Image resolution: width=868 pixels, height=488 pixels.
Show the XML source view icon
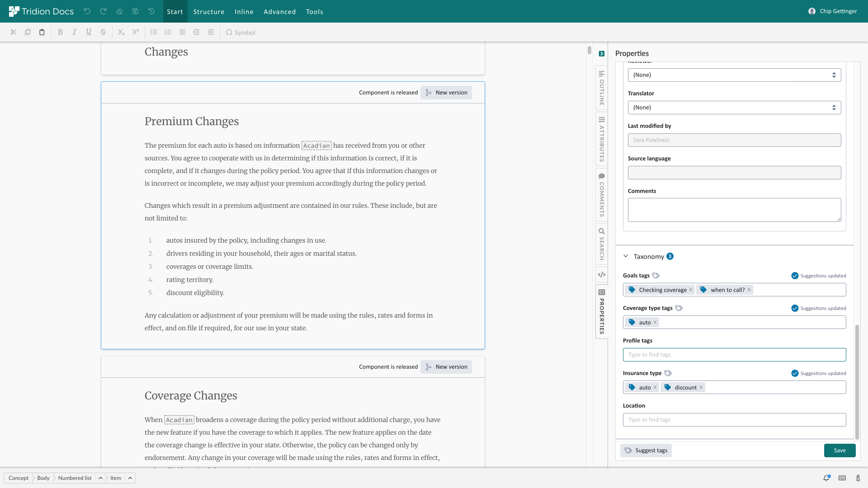pos(602,274)
